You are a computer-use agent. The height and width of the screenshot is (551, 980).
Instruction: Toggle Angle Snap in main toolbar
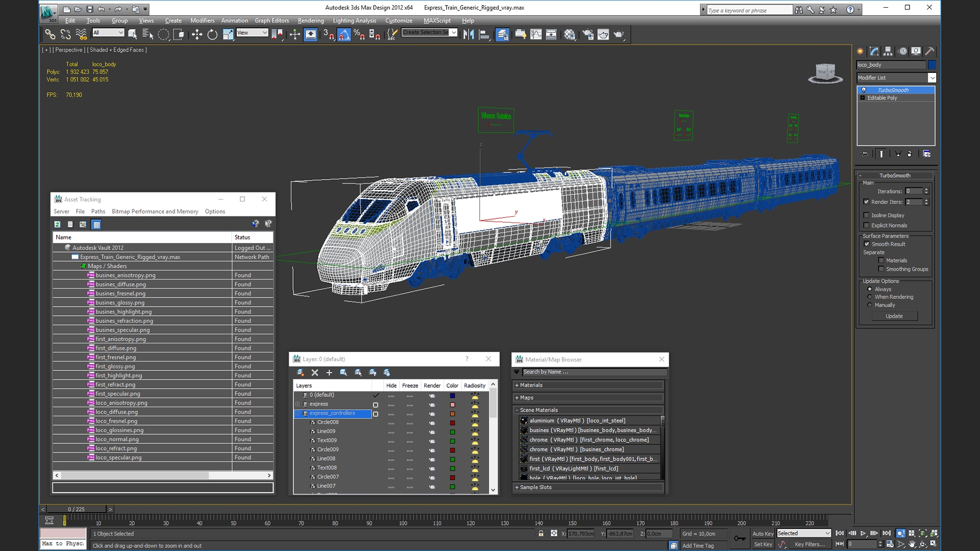pos(344,34)
